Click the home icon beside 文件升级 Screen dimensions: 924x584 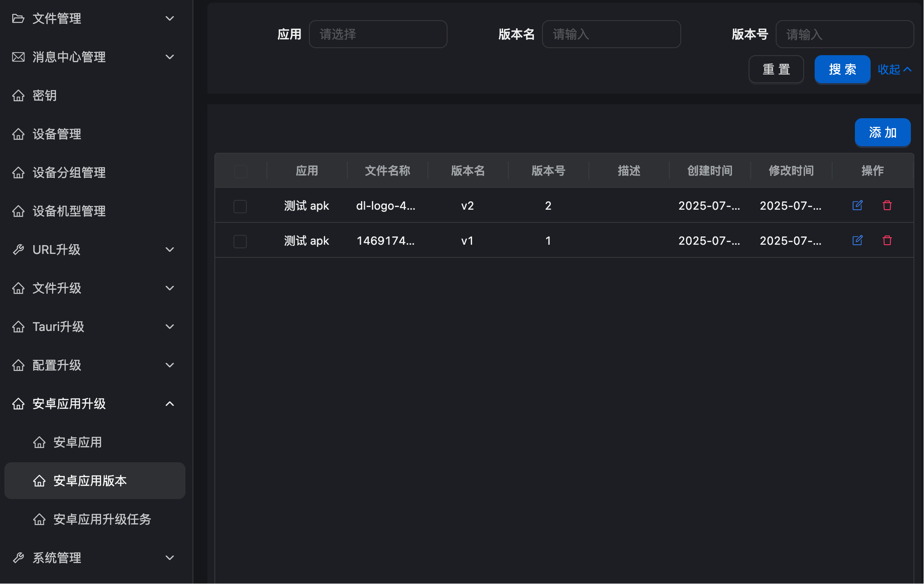(x=18, y=288)
